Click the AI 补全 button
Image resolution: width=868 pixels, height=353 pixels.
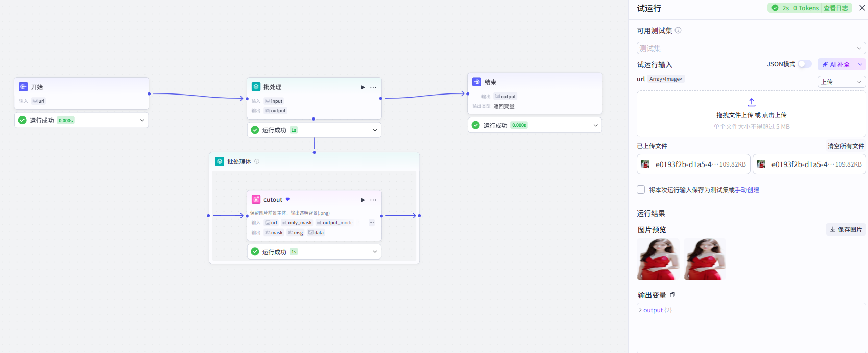tap(836, 64)
